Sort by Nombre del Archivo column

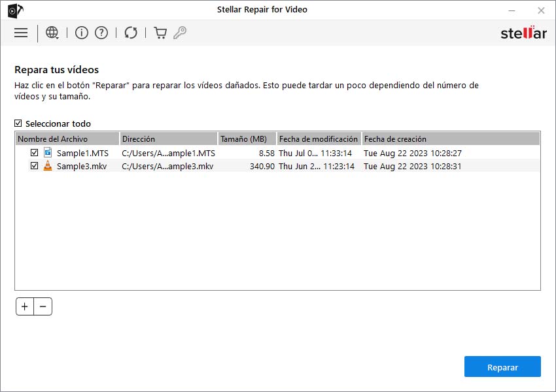tap(67, 139)
